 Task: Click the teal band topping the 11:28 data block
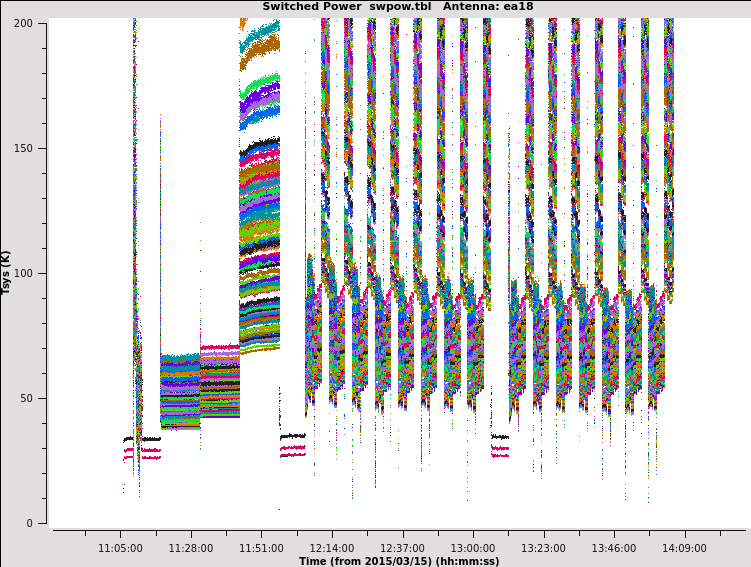click(180, 358)
